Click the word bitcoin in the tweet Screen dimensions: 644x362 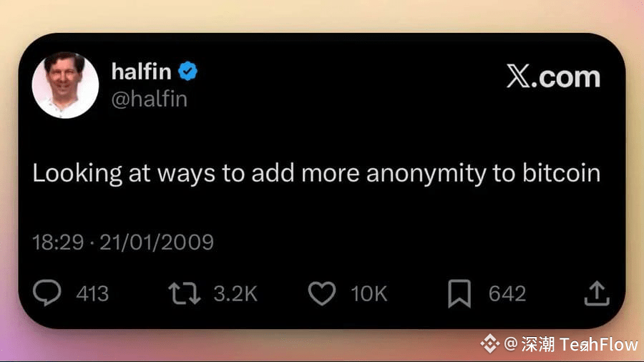[562, 172]
